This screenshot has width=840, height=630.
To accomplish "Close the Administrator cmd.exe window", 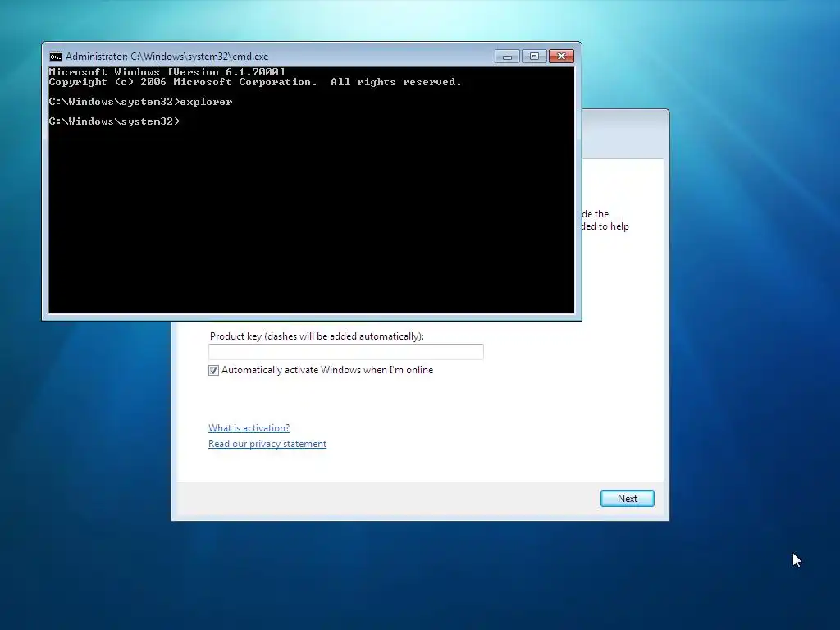I will pyautogui.click(x=561, y=57).
